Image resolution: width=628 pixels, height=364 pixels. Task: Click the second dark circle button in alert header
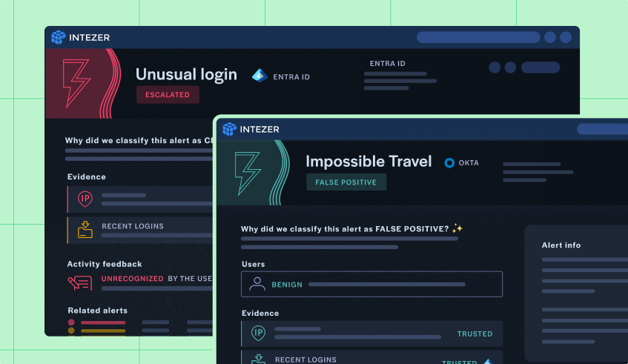[x=510, y=67]
